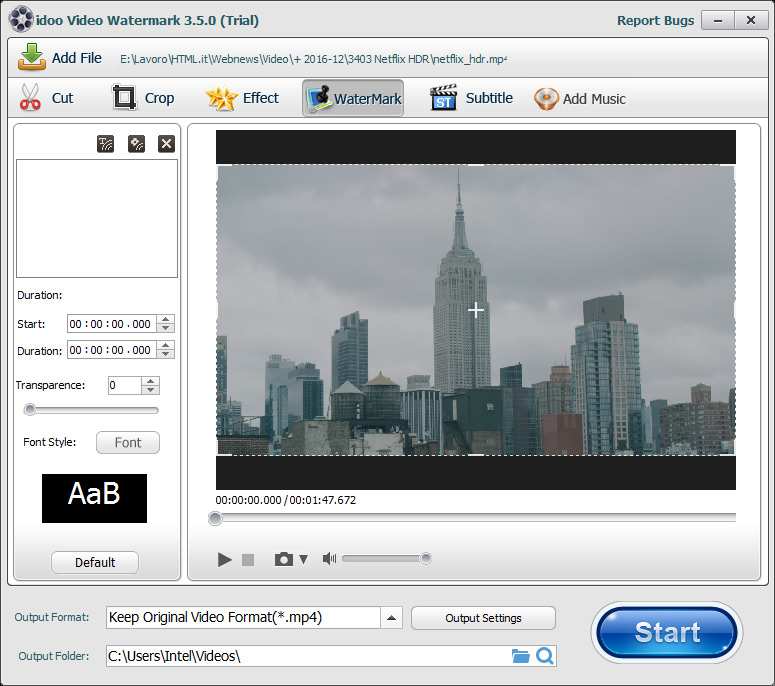Click the add image watermark icon
775x686 pixels.
(x=136, y=144)
